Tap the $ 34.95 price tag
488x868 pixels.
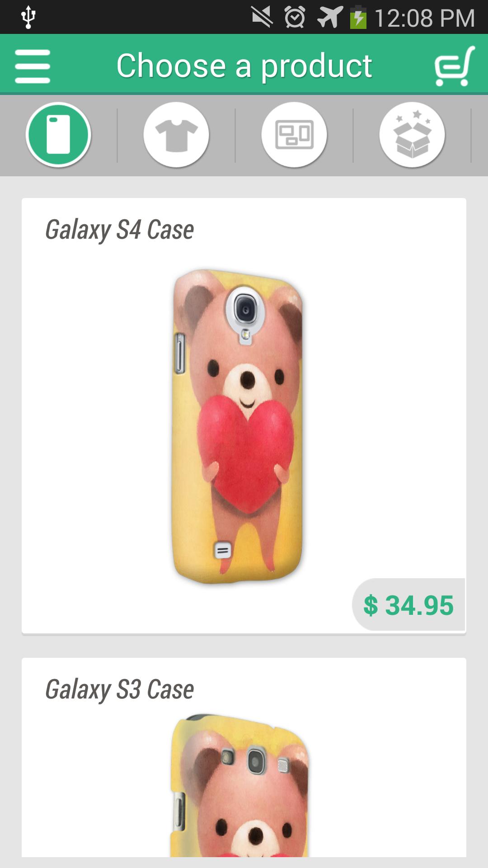coord(408,605)
